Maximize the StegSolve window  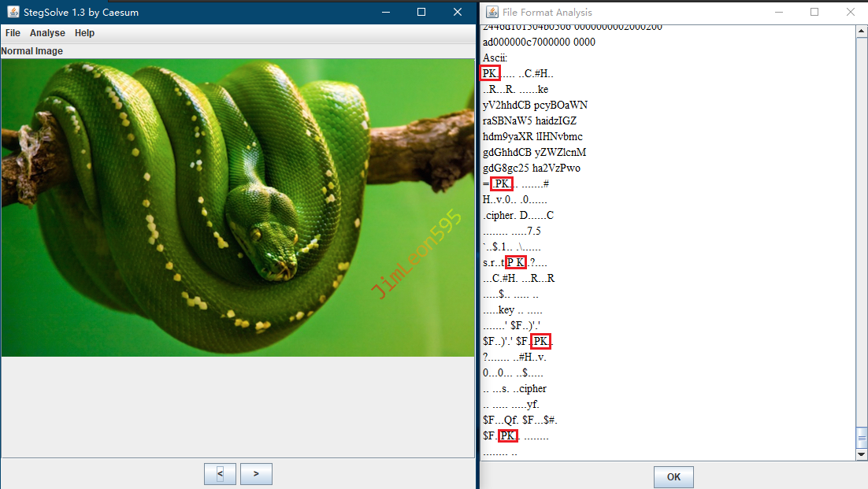[x=421, y=12]
